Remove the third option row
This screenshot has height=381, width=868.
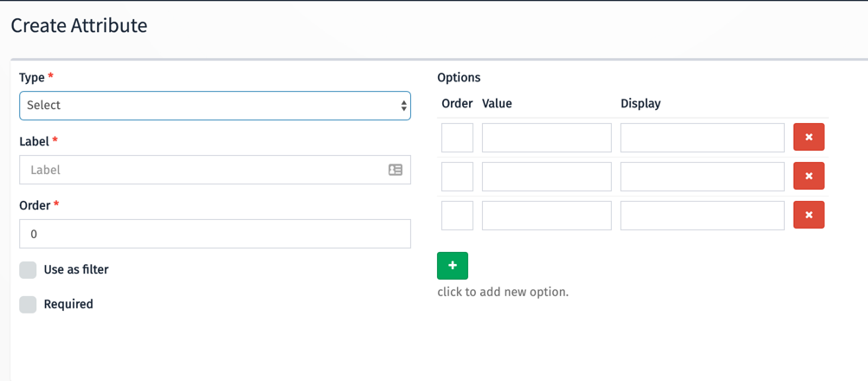[x=808, y=215]
